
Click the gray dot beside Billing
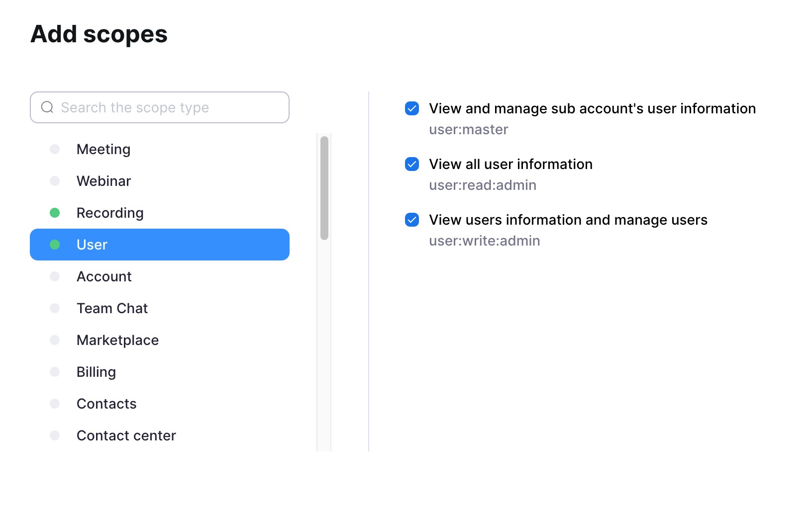pyautogui.click(x=55, y=372)
